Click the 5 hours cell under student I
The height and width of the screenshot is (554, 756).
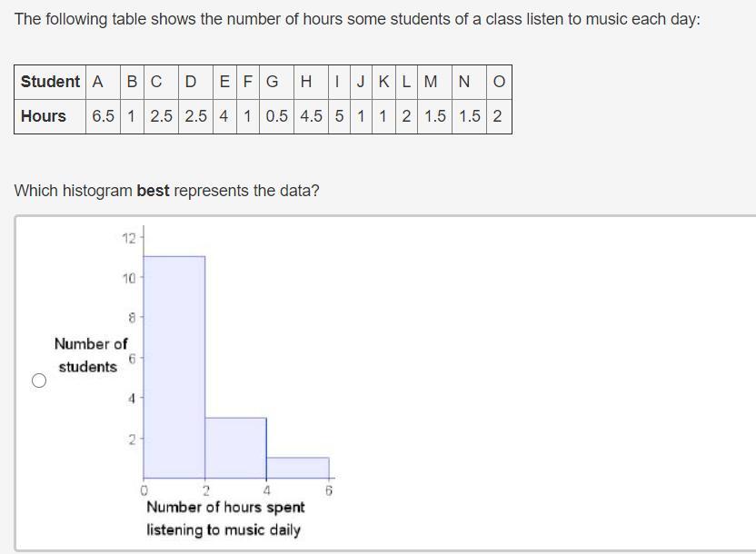(339, 116)
